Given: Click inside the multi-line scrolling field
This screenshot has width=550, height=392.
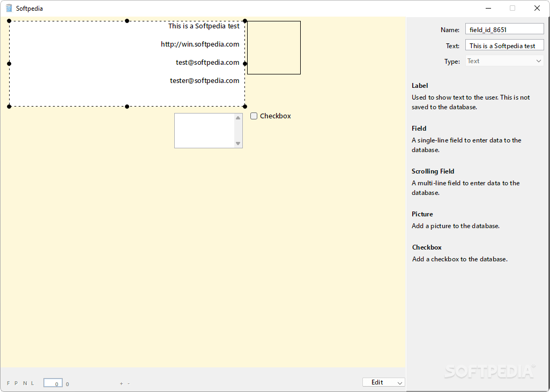Looking at the screenshot, I should pos(204,131).
